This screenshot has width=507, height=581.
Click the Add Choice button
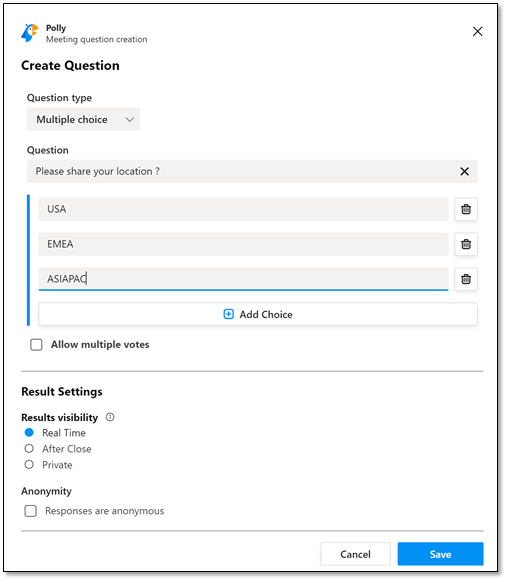click(258, 314)
